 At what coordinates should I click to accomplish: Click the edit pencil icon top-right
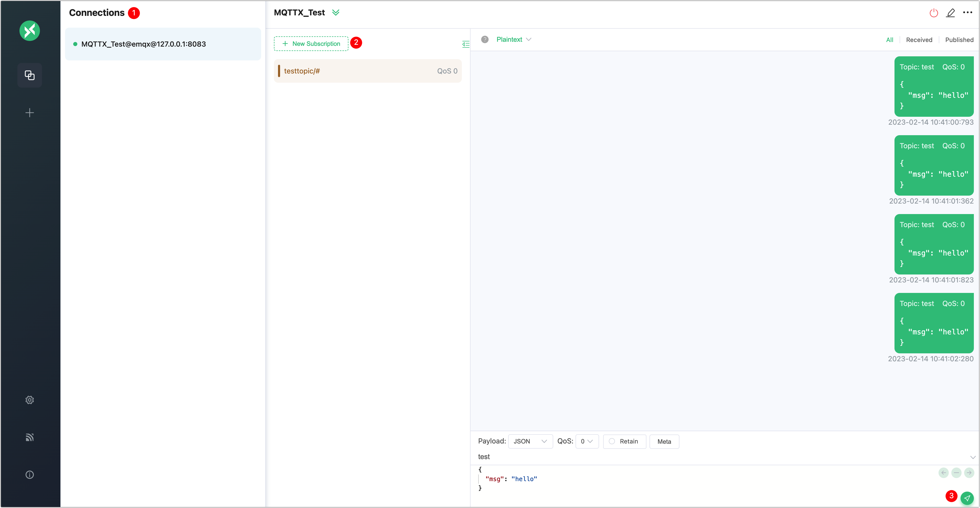tap(950, 12)
